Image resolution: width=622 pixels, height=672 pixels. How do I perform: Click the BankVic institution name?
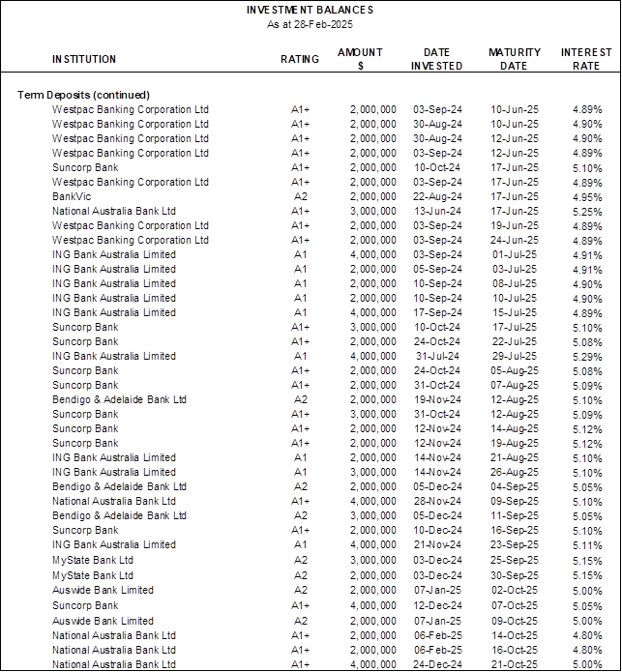tap(72, 196)
